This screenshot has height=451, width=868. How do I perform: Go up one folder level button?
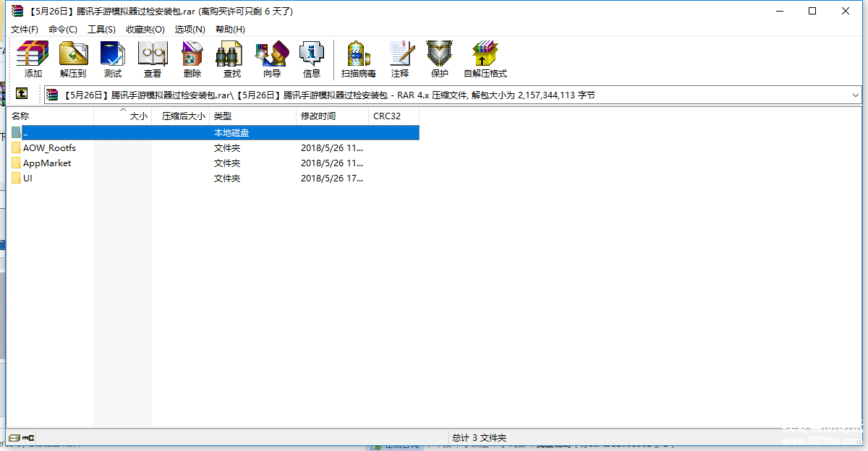click(x=22, y=94)
